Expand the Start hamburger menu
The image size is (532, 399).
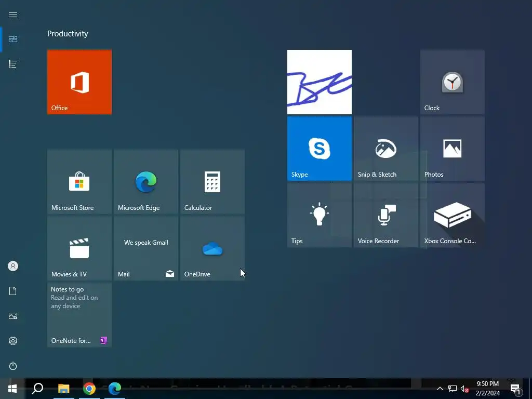point(13,15)
